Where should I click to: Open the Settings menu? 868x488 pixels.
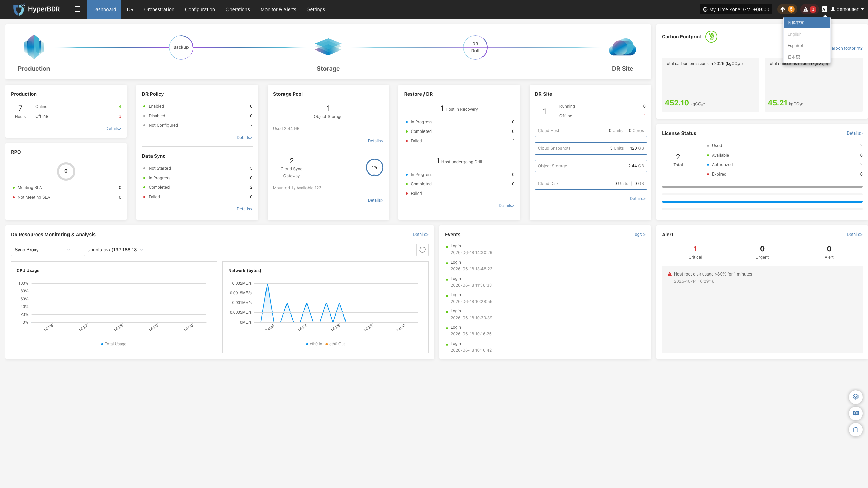tap(316, 9)
